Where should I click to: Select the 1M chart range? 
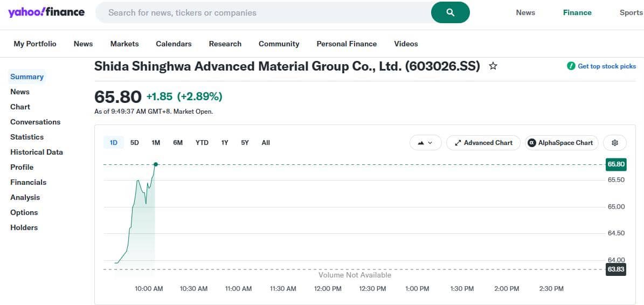(156, 143)
